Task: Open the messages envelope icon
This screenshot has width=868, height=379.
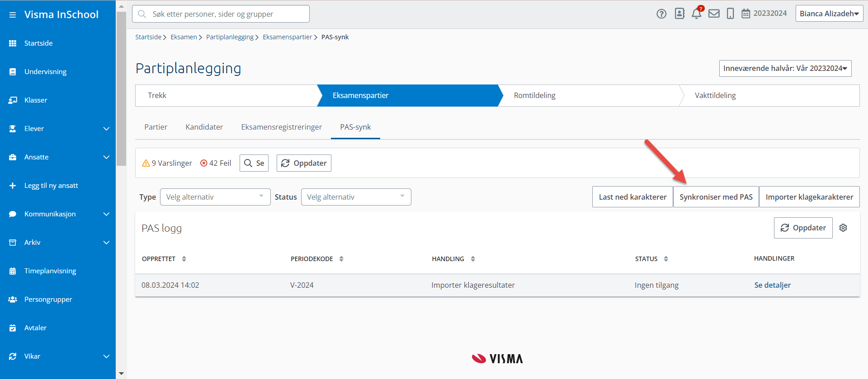Action: 714,14
